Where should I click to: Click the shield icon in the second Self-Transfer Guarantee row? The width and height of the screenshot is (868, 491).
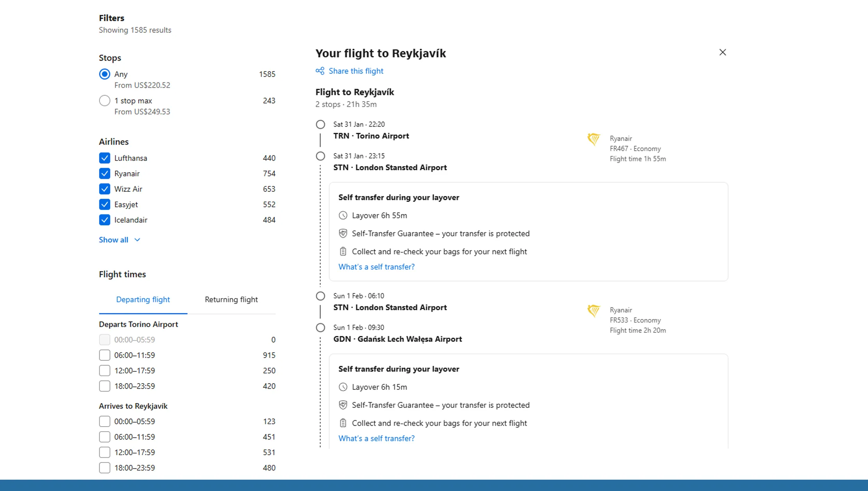click(x=343, y=405)
